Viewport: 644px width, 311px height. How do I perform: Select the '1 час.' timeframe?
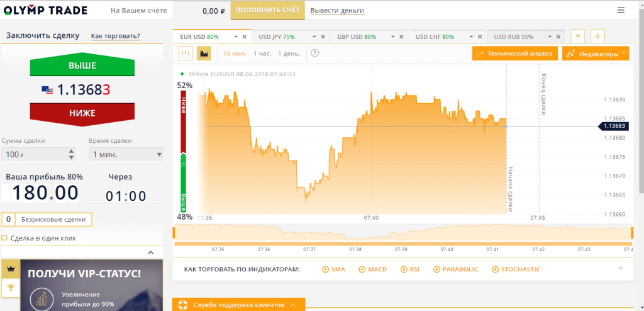click(263, 54)
